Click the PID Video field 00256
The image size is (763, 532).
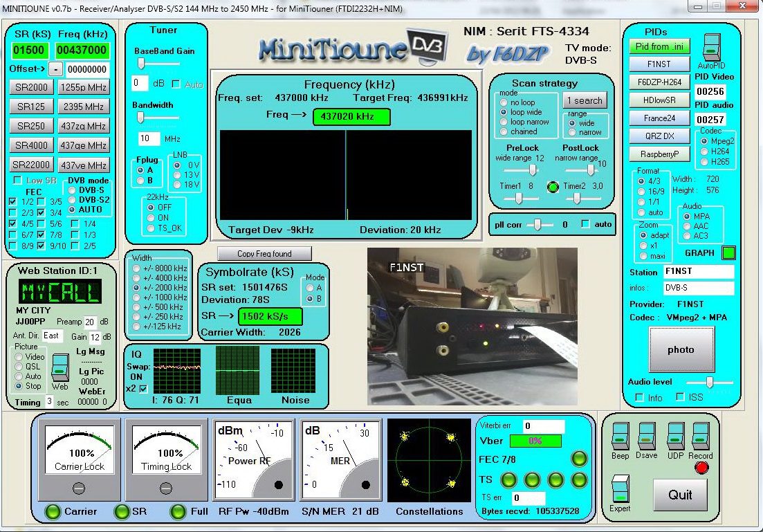pyautogui.click(x=710, y=91)
